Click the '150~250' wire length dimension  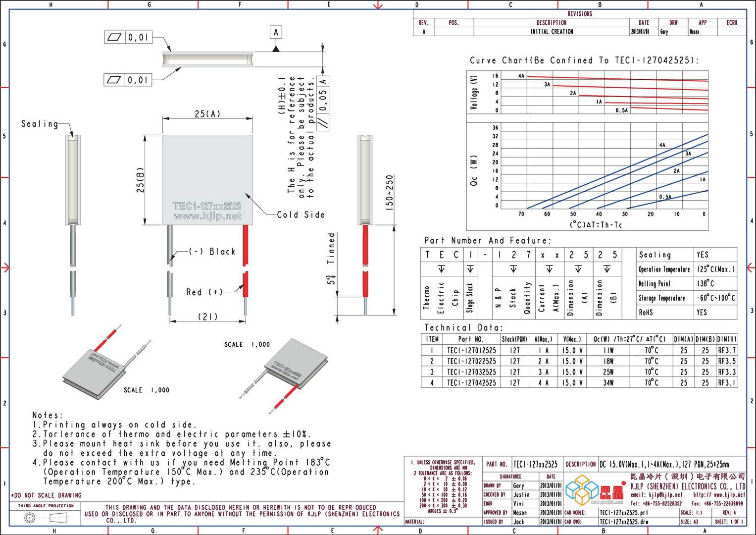point(389,193)
